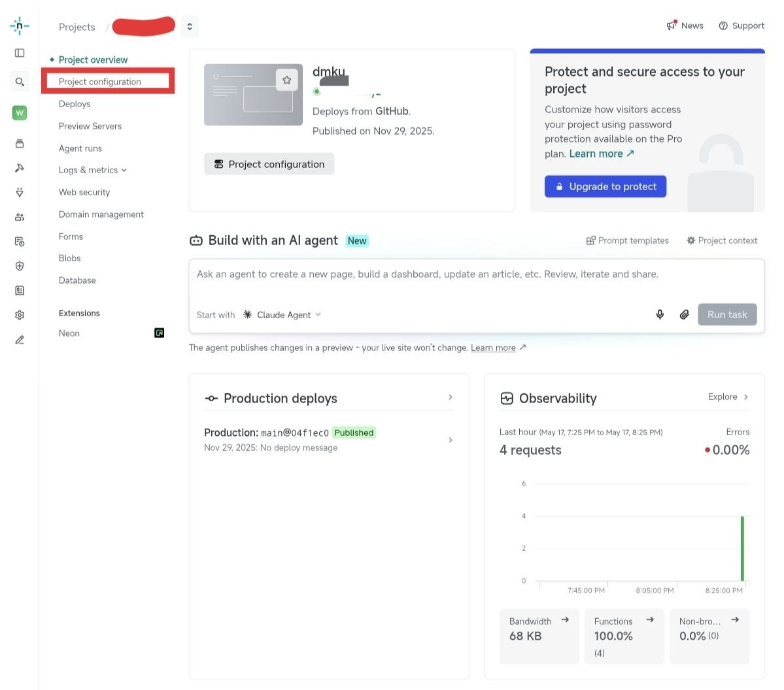
Task: Open the shield security icon in sidebar
Action: [20, 267]
